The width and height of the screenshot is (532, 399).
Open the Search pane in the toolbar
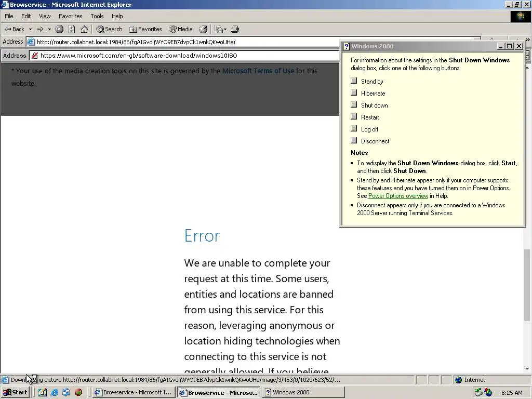[x=109, y=29]
